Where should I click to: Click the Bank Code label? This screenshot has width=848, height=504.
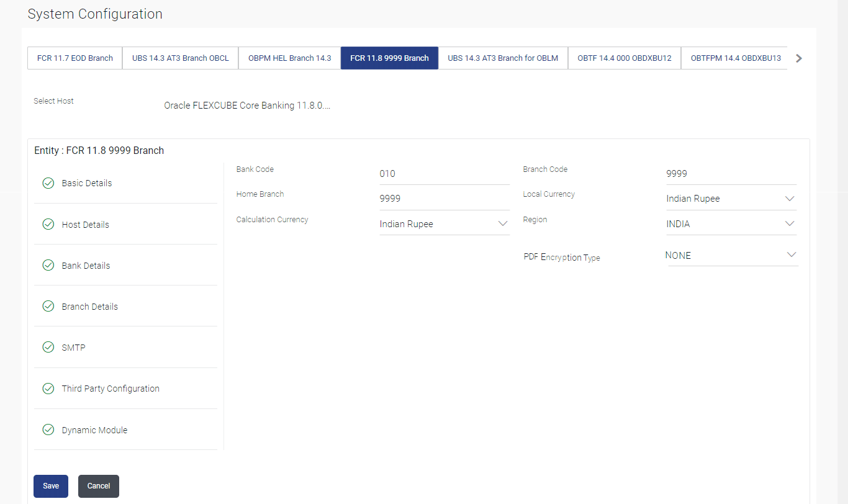[x=255, y=169]
